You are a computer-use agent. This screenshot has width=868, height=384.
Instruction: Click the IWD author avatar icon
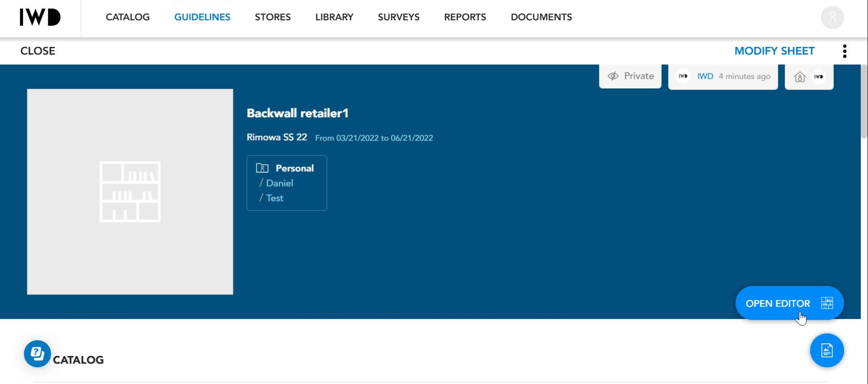coord(683,76)
